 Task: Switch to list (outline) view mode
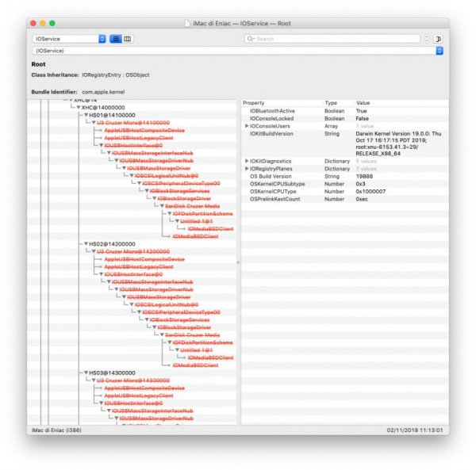click(116, 39)
